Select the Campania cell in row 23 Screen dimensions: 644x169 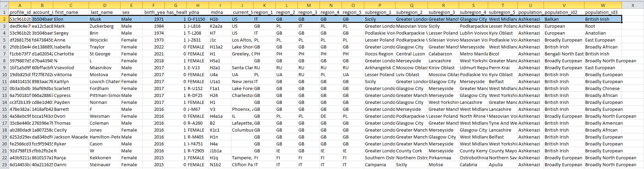379,164
